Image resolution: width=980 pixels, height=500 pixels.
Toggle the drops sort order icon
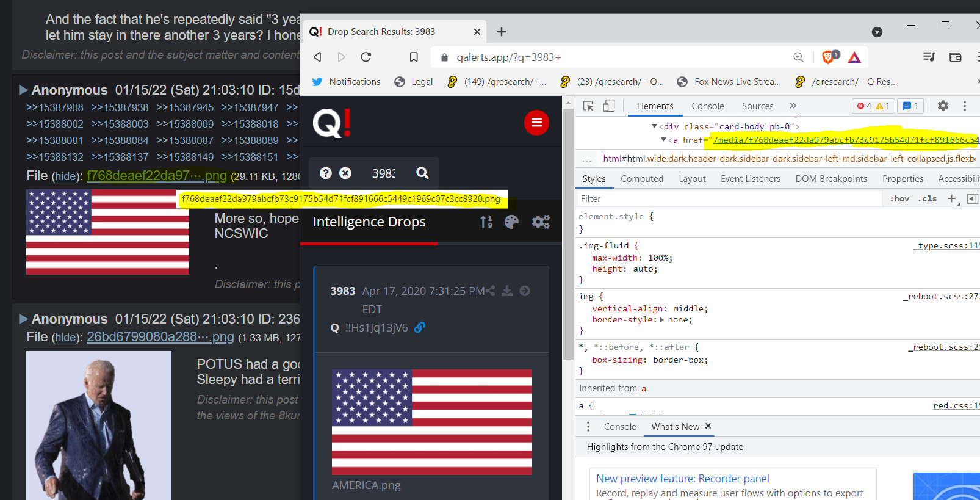point(486,222)
